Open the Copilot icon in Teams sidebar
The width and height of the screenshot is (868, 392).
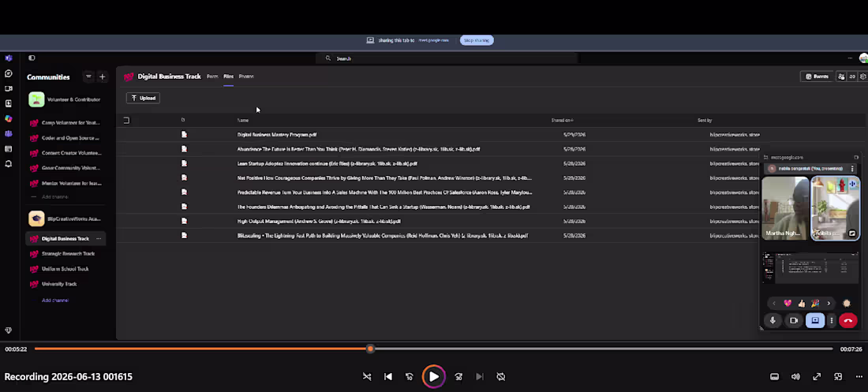click(9, 118)
